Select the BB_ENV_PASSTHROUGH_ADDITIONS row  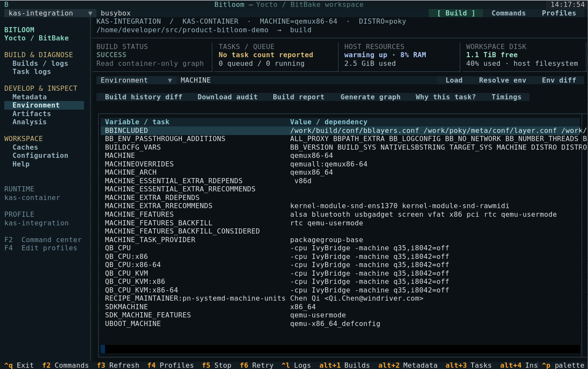(x=340, y=139)
